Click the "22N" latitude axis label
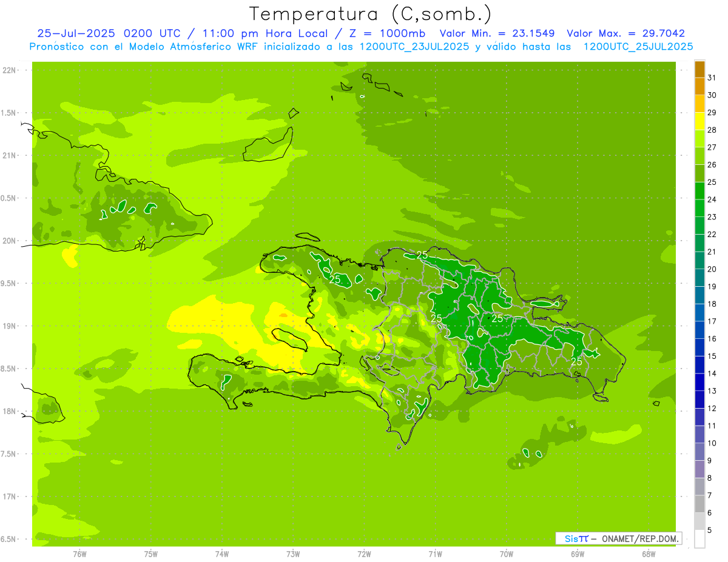 8,70
